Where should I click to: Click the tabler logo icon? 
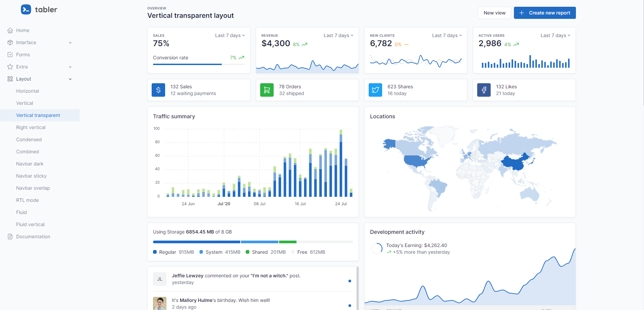click(26, 9)
